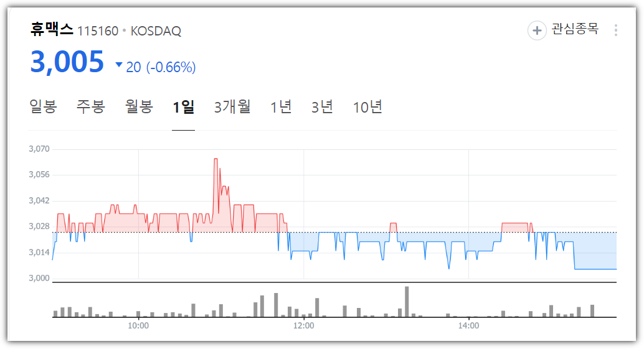Switch to the 월봉 monthly candle tab

139,106
